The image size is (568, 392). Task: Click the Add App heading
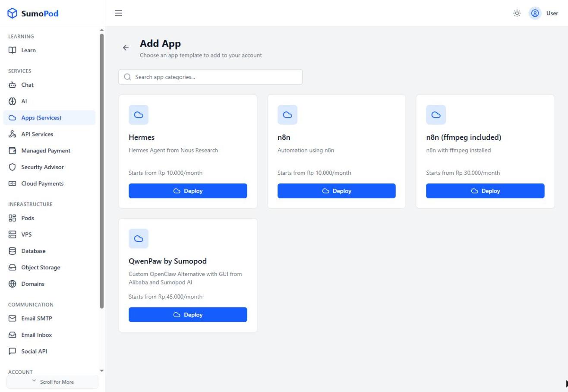160,44
